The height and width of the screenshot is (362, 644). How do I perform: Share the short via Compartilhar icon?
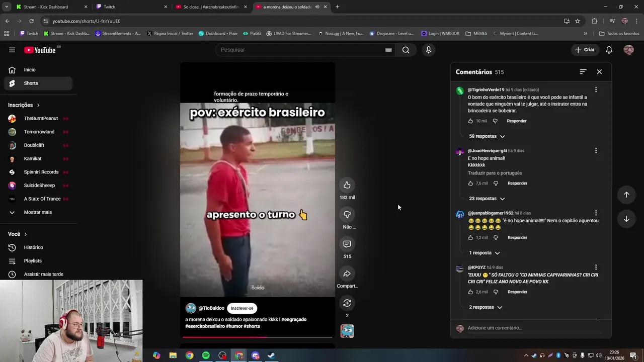[347, 274]
